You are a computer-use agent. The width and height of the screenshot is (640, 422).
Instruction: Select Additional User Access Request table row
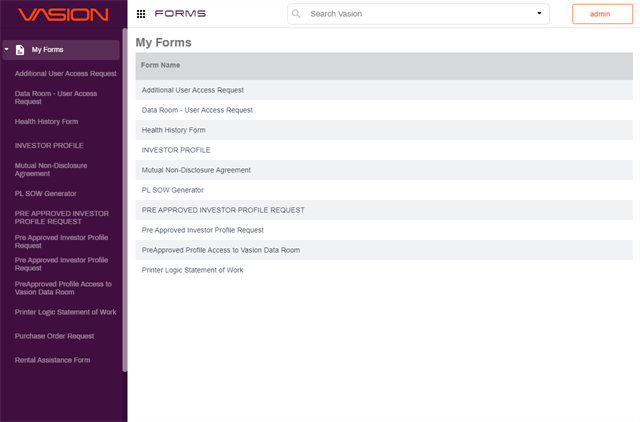click(x=384, y=90)
